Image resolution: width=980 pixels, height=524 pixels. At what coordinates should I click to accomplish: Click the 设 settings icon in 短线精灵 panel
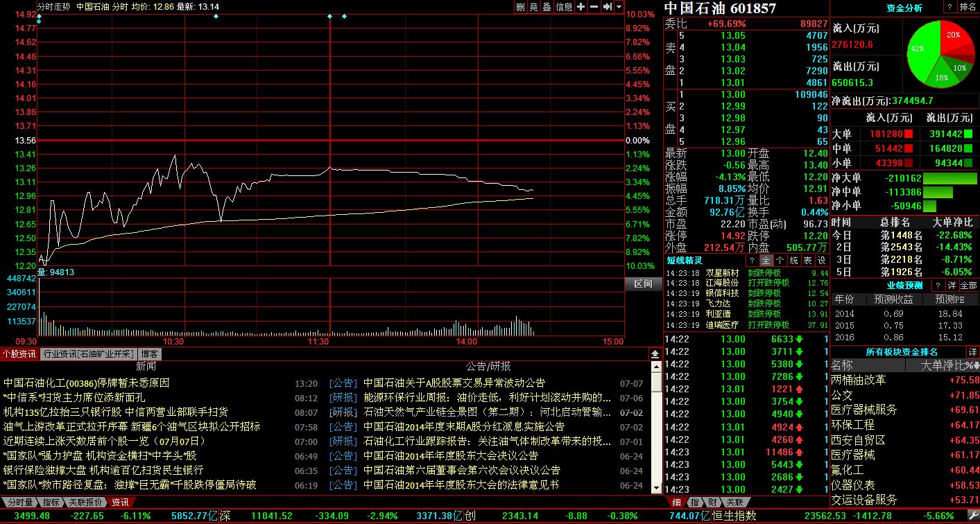pyautogui.click(x=821, y=261)
